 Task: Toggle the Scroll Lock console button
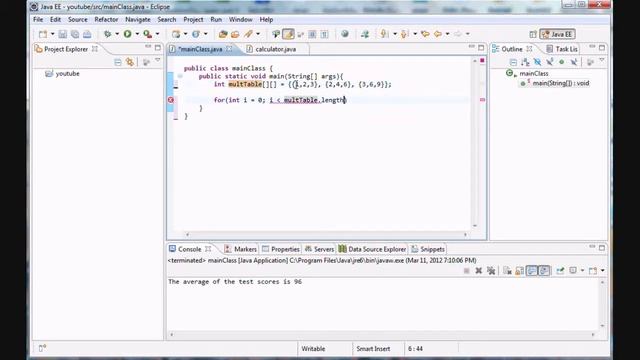click(519, 271)
